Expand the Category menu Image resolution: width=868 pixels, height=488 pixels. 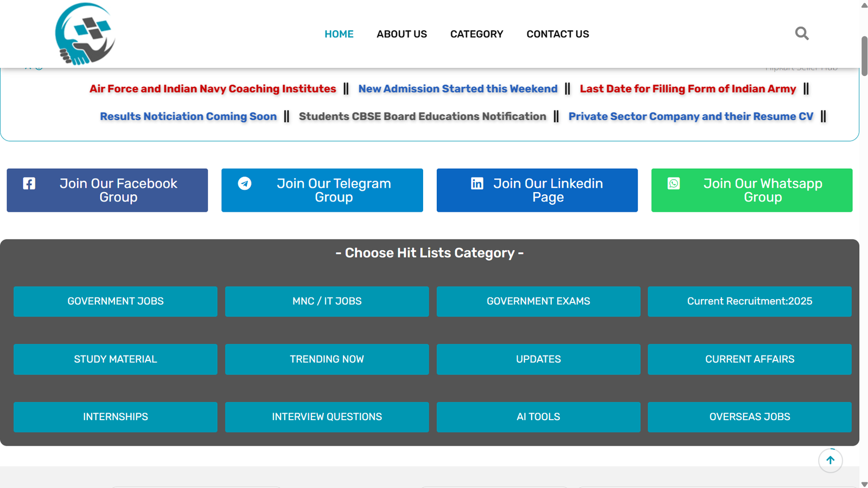coord(476,34)
